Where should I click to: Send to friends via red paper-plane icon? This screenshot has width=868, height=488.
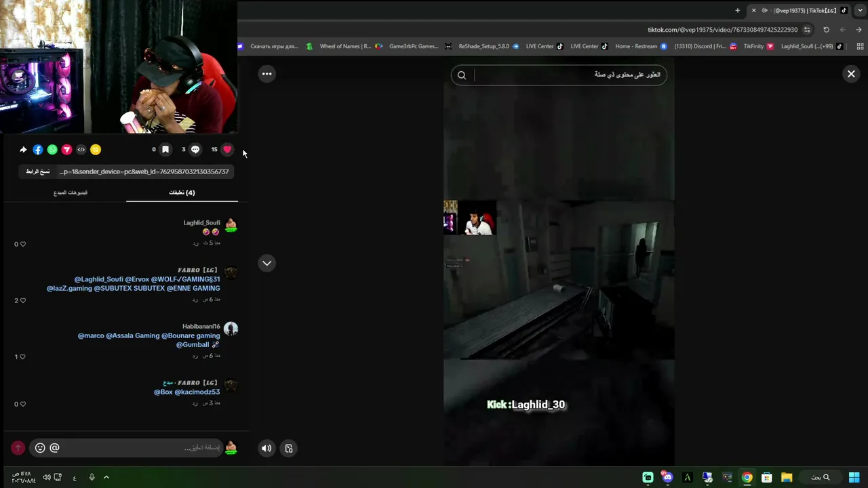[x=66, y=150]
